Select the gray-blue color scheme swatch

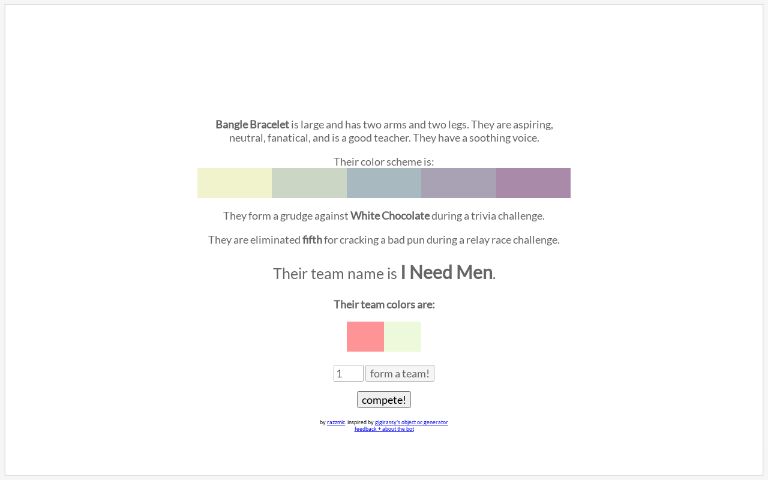click(384, 183)
